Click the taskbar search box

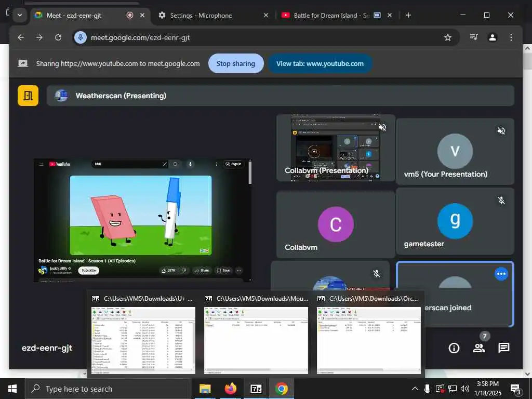tap(108, 389)
